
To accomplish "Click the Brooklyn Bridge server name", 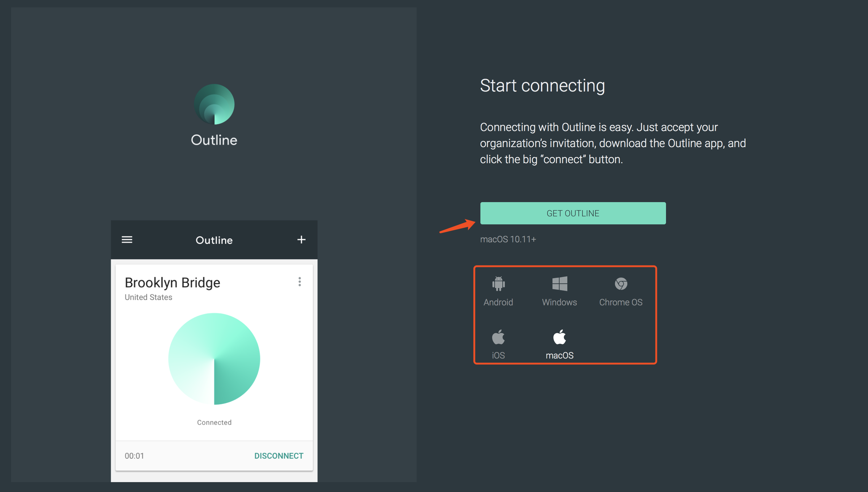I will (x=172, y=282).
